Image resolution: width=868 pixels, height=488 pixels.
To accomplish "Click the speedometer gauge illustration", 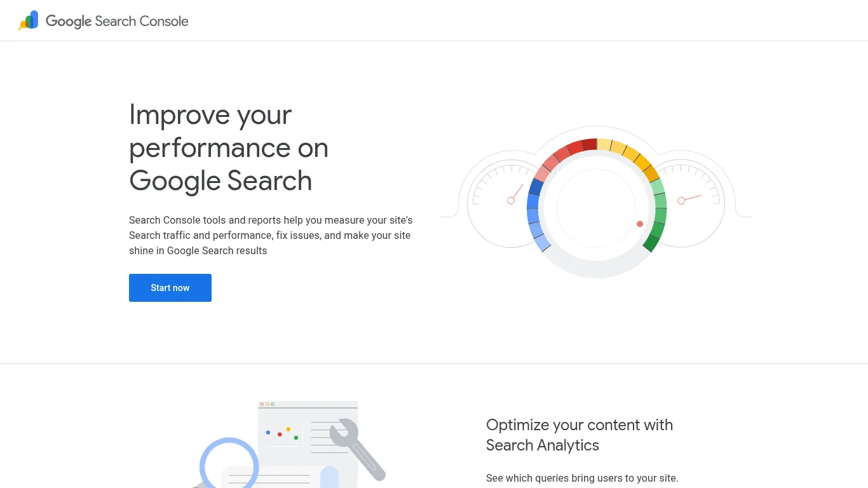I will click(x=597, y=203).
